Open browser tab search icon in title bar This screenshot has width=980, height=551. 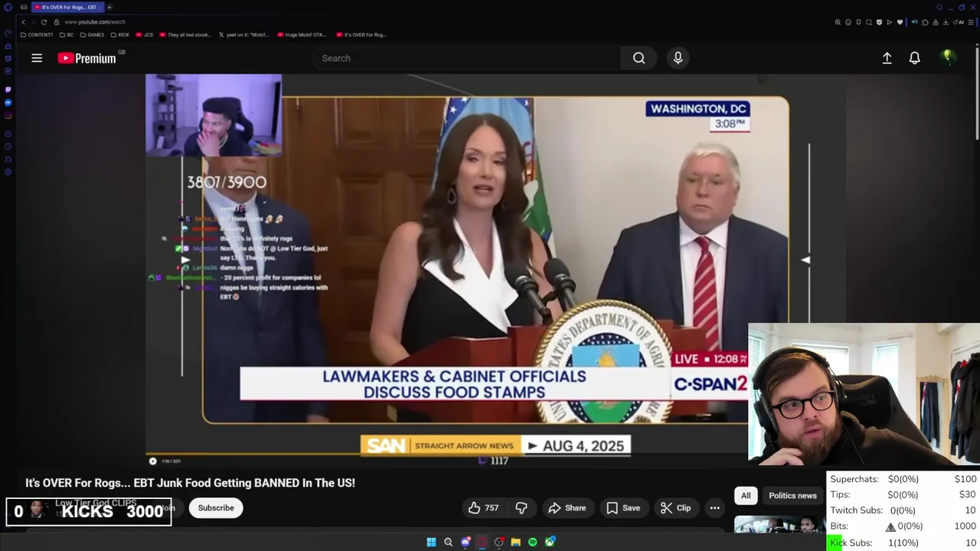tap(939, 7)
